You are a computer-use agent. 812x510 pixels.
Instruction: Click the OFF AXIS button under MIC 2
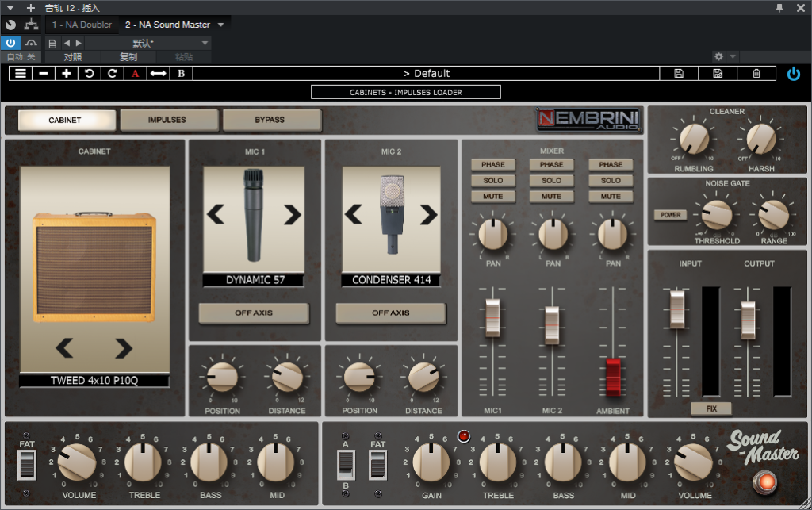coord(390,313)
